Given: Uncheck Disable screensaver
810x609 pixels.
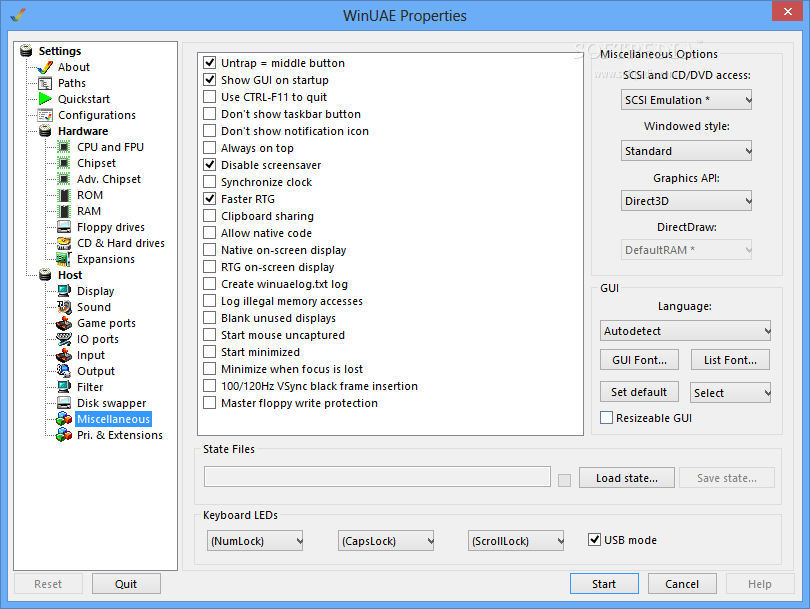Looking at the screenshot, I should [x=209, y=165].
